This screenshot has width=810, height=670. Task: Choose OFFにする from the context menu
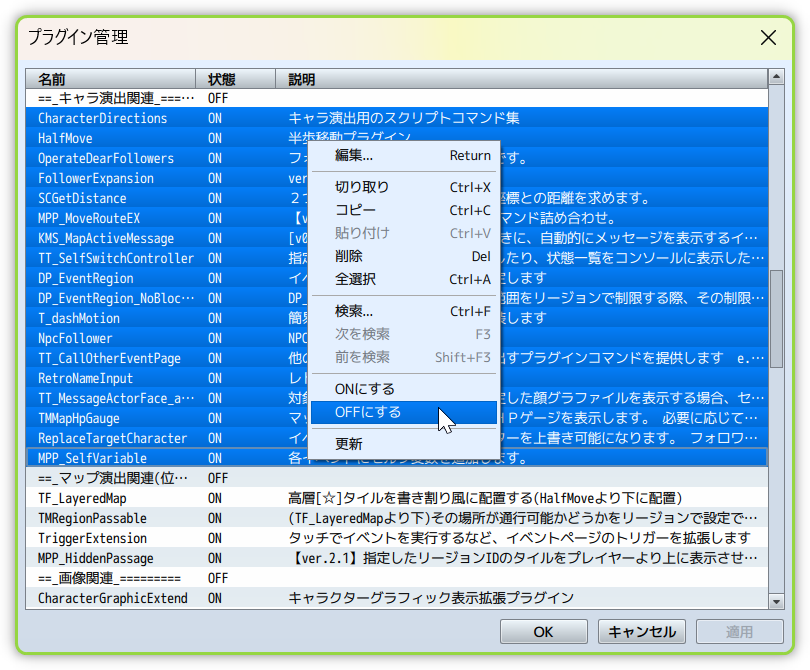click(x=404, y=412)
